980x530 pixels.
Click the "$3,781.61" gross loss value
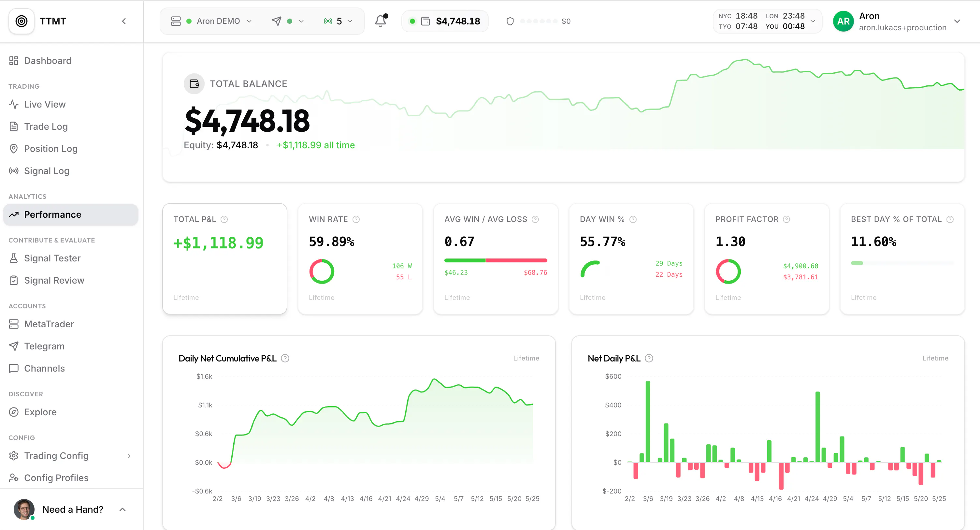pyautogui.click(x=800, y=277)
